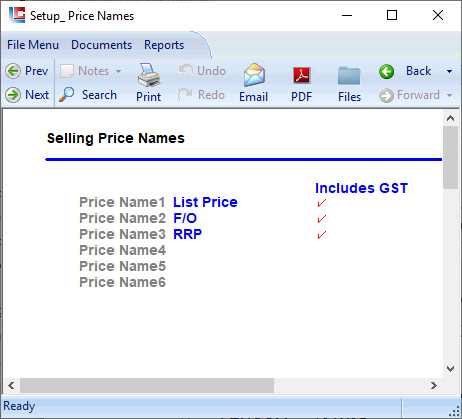Click the vertical scrollbar down arrow
This screenshot has height=419, width=462.
(x=450, y=369)
